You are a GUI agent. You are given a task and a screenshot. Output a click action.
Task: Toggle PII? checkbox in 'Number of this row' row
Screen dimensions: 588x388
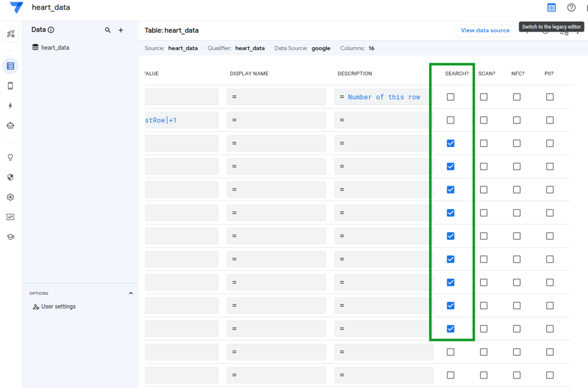(550, 97)
